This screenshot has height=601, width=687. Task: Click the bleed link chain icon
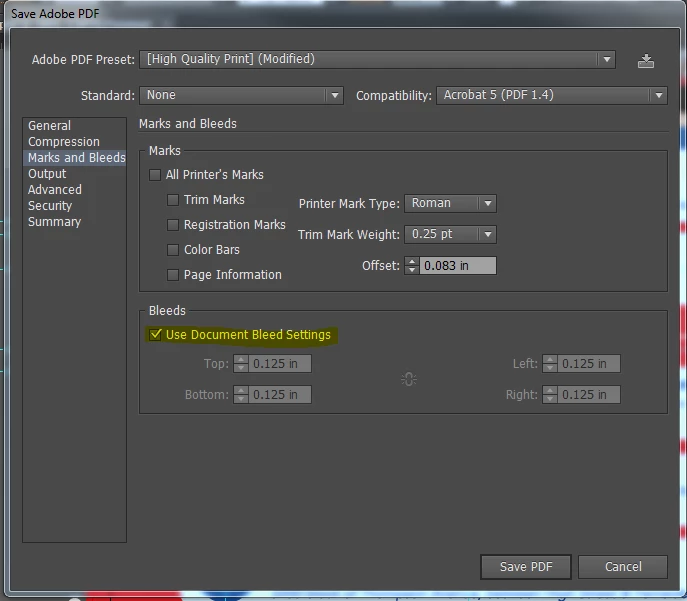click(409, 379)
